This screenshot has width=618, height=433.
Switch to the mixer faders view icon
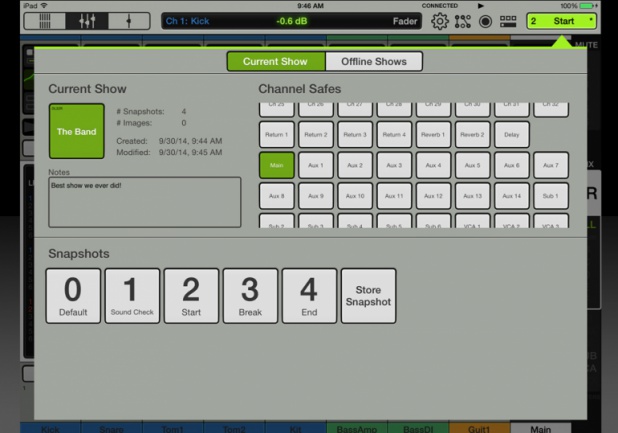pos(87,21)
